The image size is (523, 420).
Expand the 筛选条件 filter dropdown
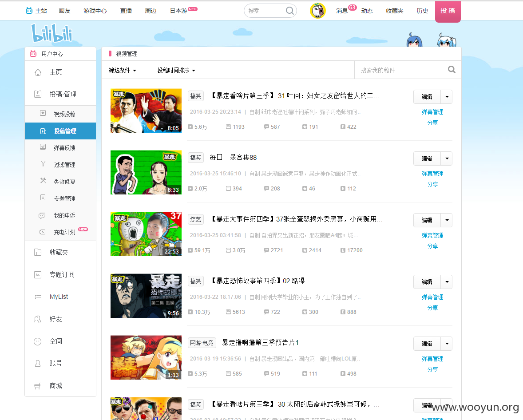[x=123, y=71]
